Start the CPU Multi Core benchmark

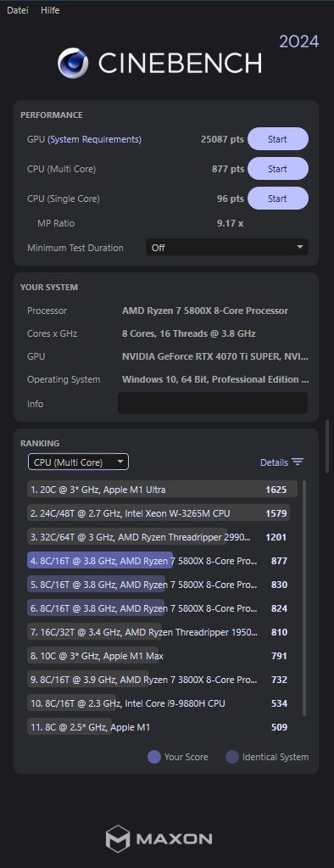(277, 169)
